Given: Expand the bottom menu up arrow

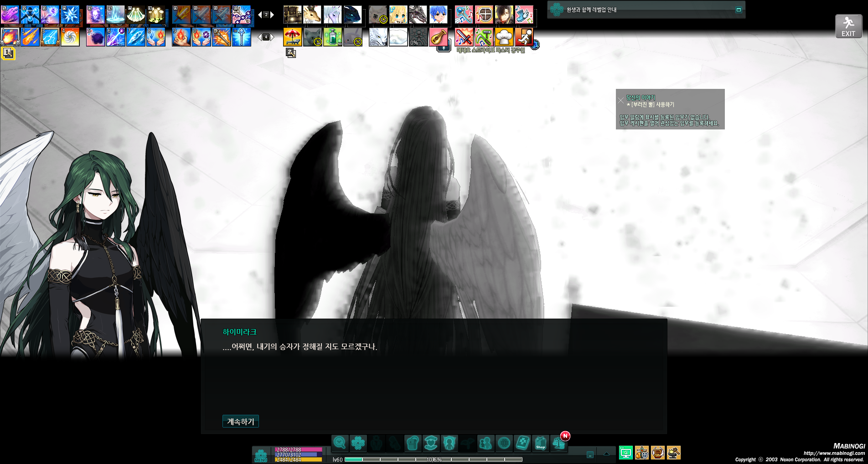Looking at the screenshot, I should tap(606, 454).
